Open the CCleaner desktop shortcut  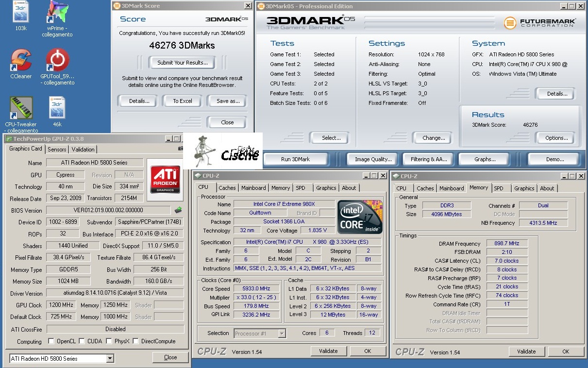21,60
